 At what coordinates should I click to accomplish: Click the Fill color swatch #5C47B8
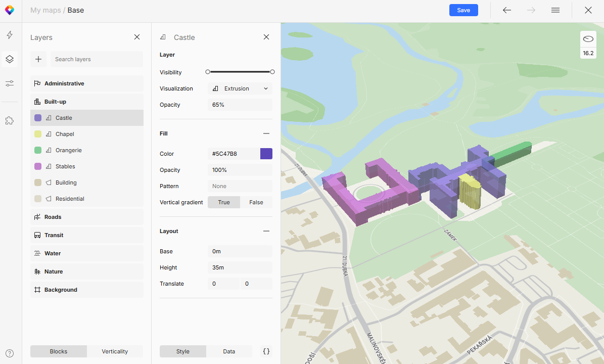click(x=266, y=153)
